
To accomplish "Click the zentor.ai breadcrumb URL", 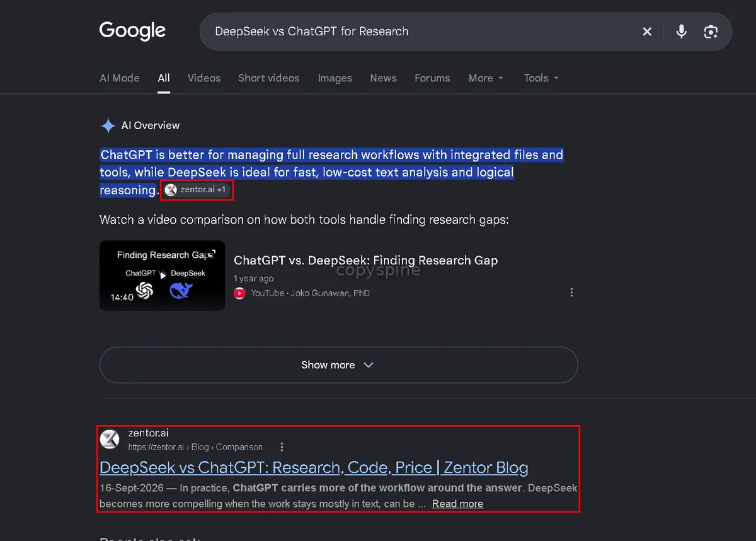I will click(x=195, y=447).
